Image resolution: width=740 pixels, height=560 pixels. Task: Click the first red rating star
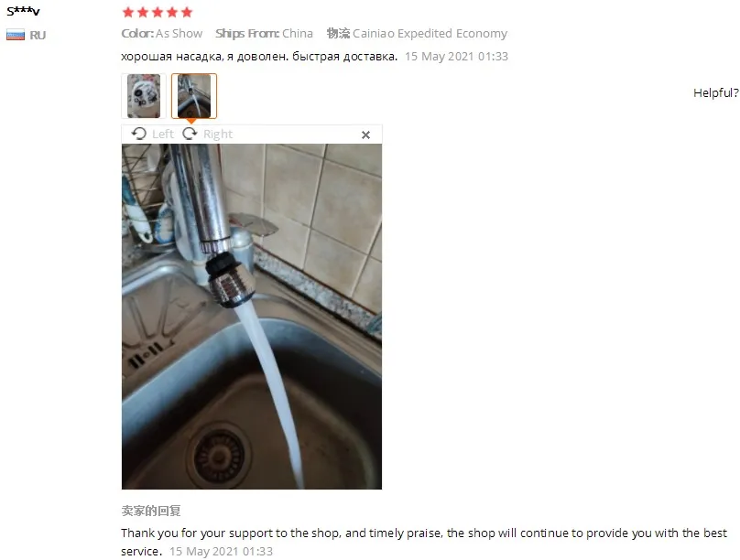click(x=127, y=12)
